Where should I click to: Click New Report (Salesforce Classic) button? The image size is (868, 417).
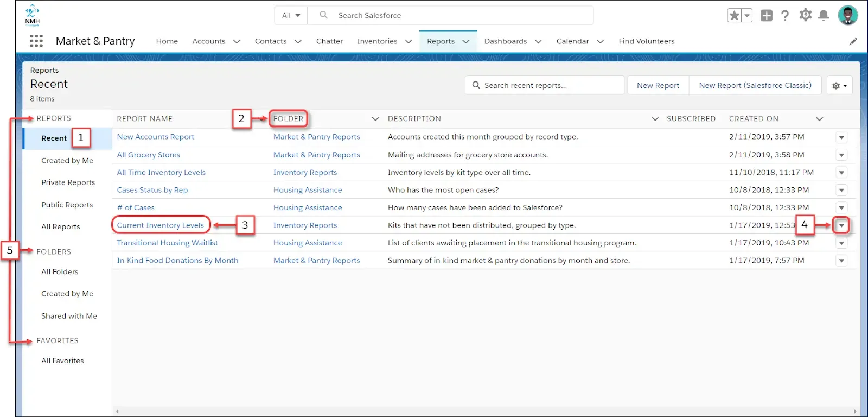click(755, 85)
